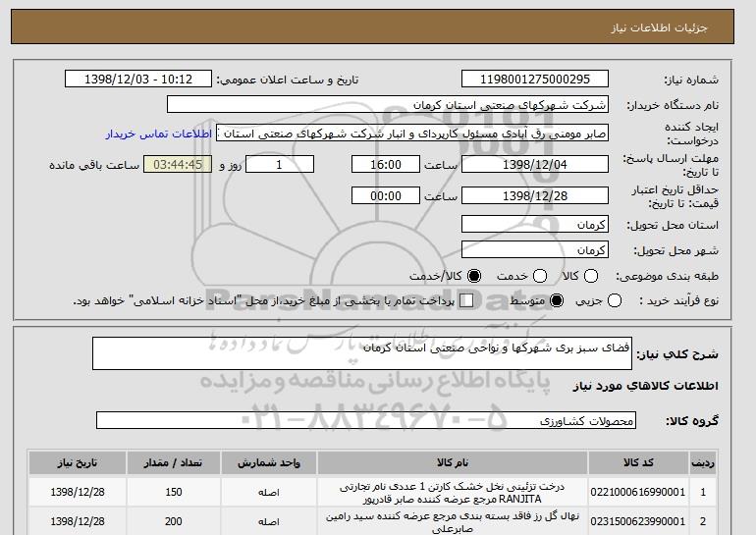The image size is (756, 535).
Task: Click the request creator field صابر مومنی
Action: tap(412, 134)
